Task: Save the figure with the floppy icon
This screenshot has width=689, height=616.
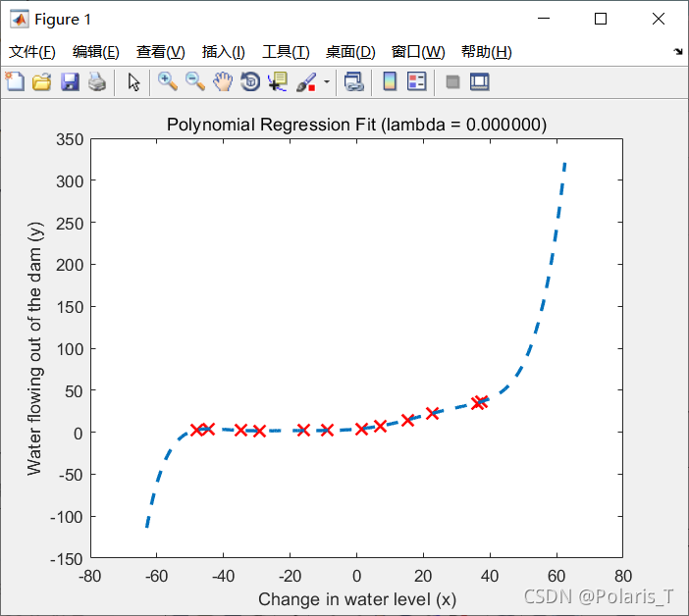Action: click(70, 81)
